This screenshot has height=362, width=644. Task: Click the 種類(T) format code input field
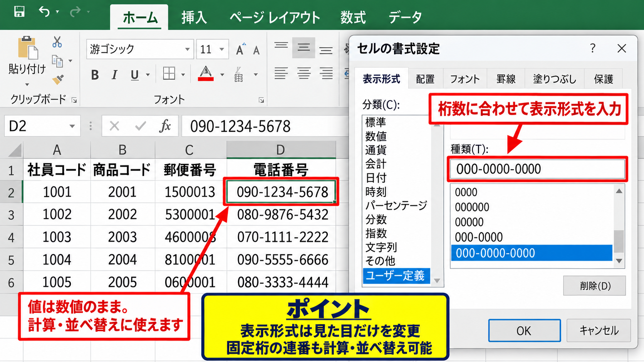click(x=537, y=169)
